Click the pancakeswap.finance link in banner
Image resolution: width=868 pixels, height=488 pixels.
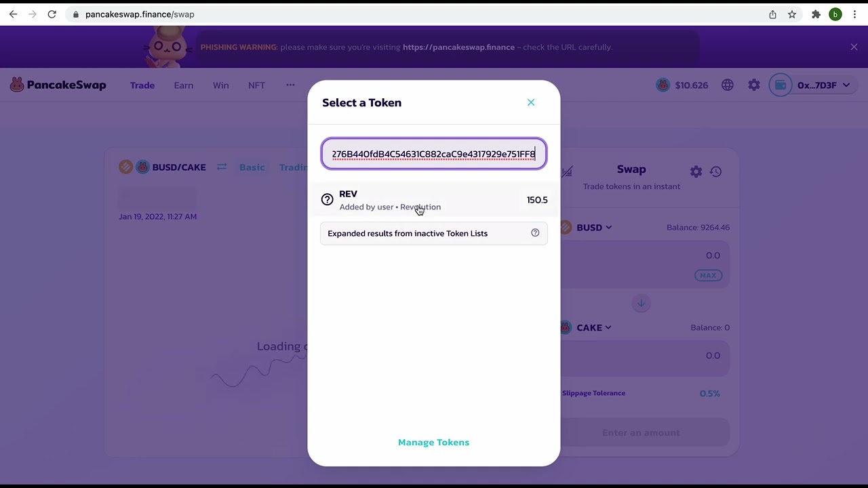pos(458,47)
